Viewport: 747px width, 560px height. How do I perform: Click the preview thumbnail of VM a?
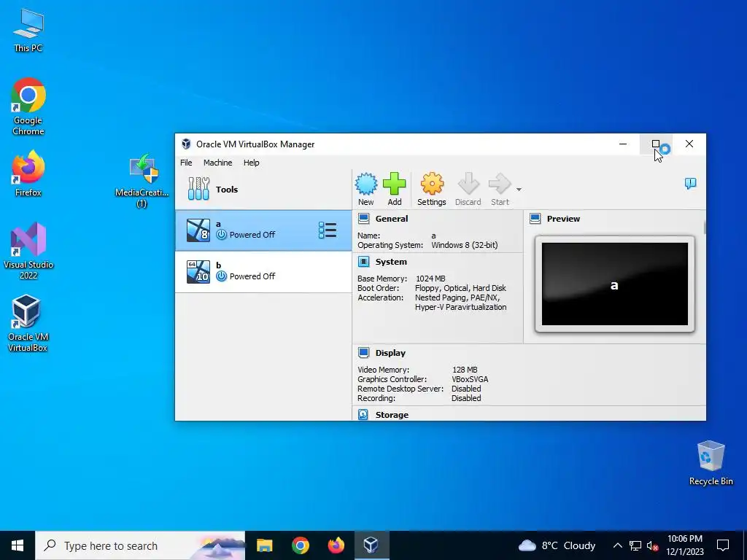(614, 284)
